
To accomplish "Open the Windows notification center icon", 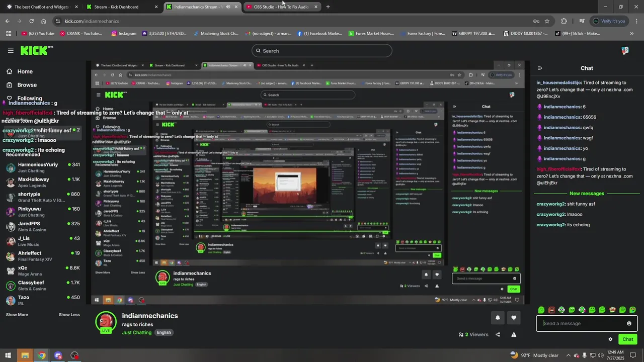I will [633, 355].
